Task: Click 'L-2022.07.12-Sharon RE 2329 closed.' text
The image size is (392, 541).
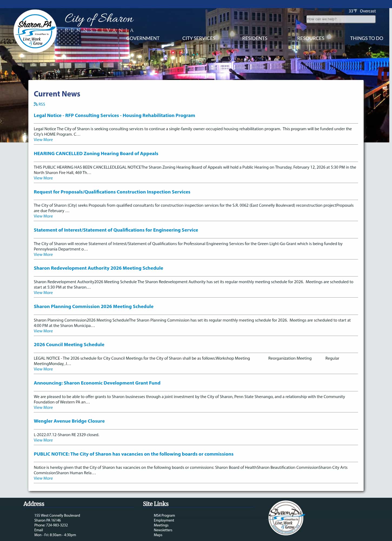Action: click(67, 435)
